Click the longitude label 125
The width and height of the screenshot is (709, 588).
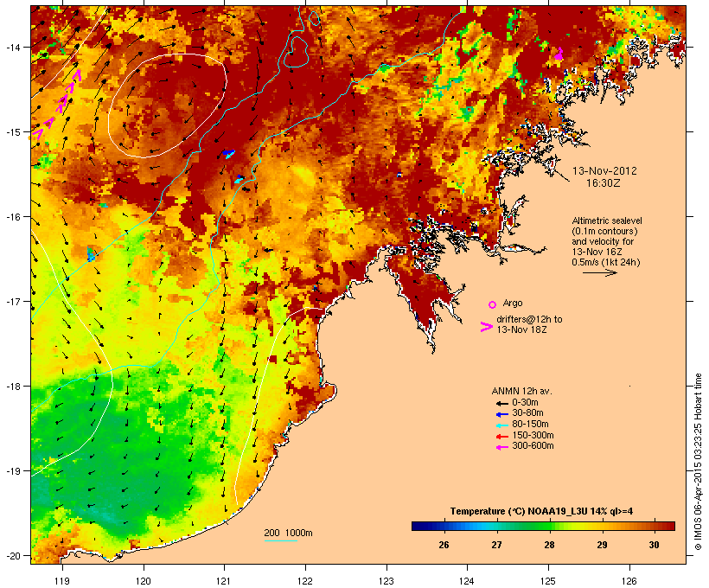click(x=548, y=581)
